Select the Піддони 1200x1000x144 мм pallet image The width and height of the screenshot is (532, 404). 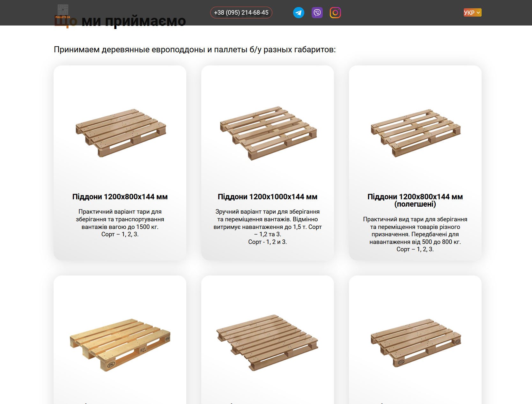[268, 133]
